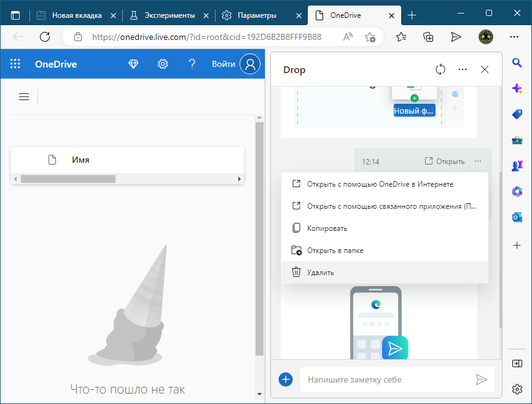Click the onedrive.live.com address bar
This screenshot has height=404, width=532.
206,37
